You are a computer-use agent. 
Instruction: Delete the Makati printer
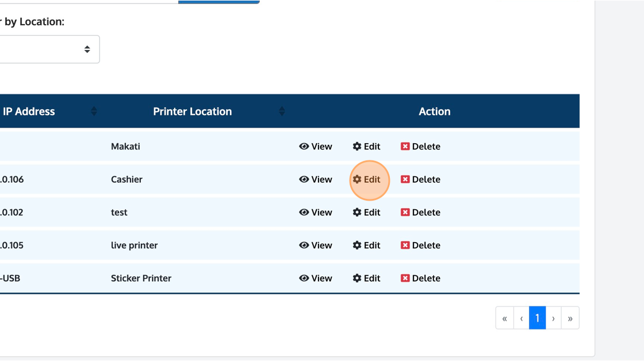click(x=420, y=147)
